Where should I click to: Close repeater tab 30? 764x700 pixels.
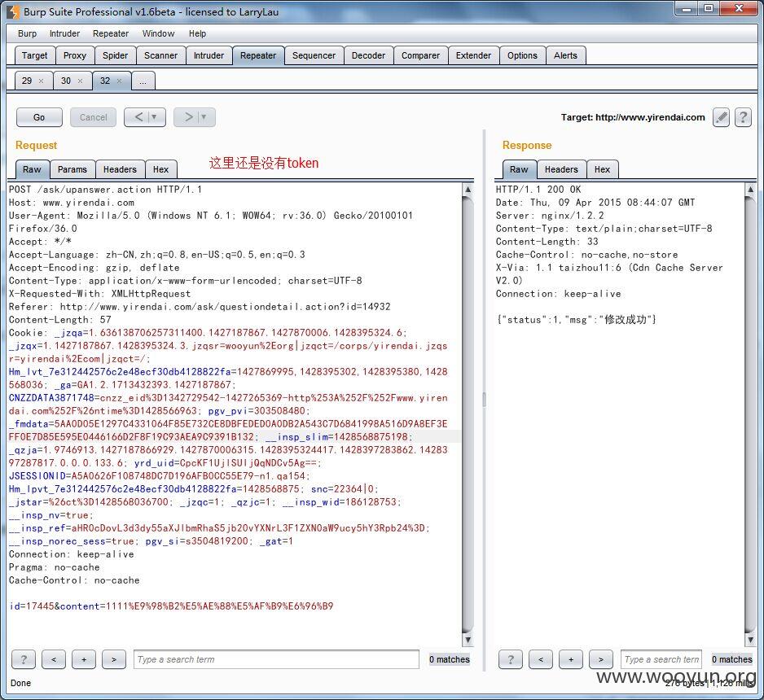(x=81, y=81)
